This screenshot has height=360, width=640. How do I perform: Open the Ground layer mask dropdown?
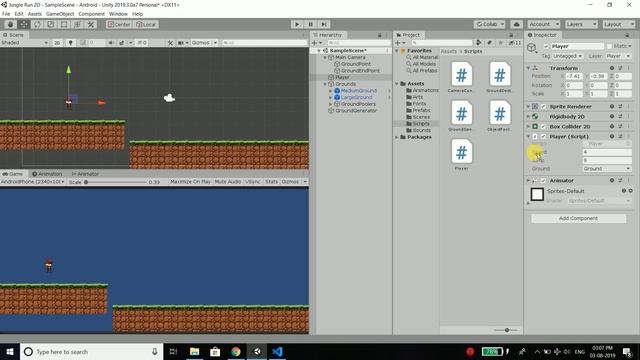[x=607, y=169]
